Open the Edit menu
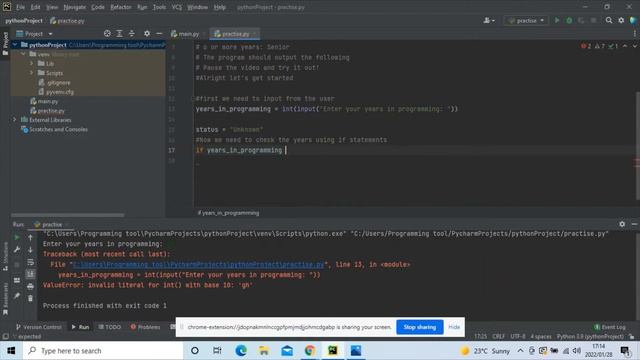640x360 pixels. point(36,7)
